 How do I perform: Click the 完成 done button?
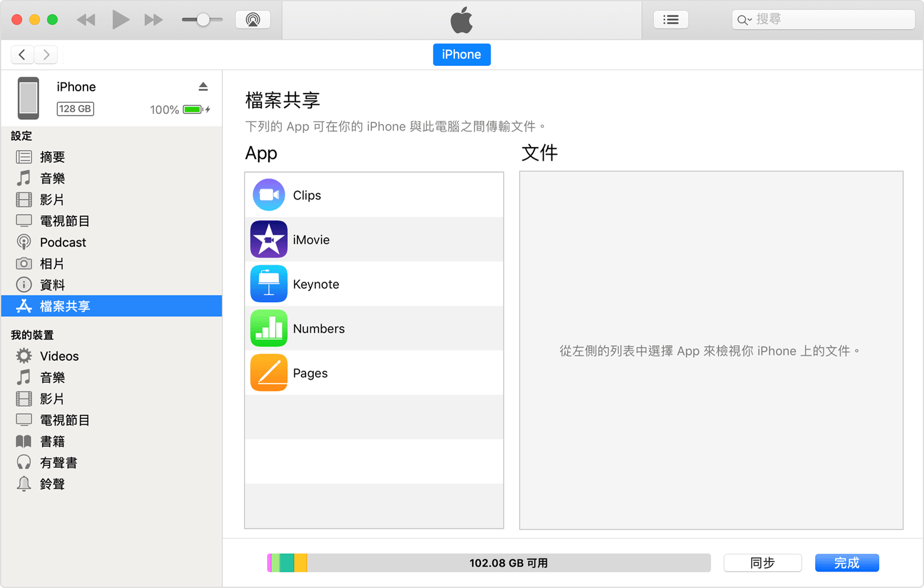[x=847, y=563]
